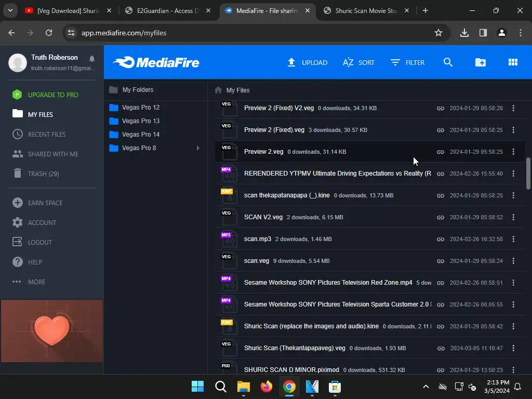
Task: Go to My Files in sidebar
Action: point(33,114)
